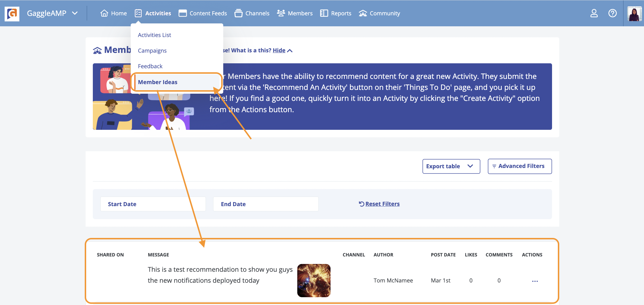Click the Members people icon
This screenshot has height=305, width=644.
coord(281,13)
